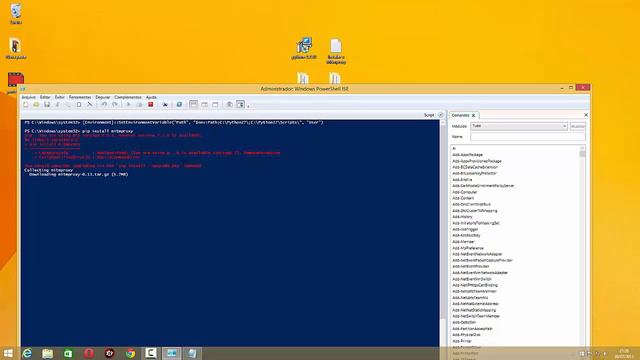Open the Depurar menu

103,97
